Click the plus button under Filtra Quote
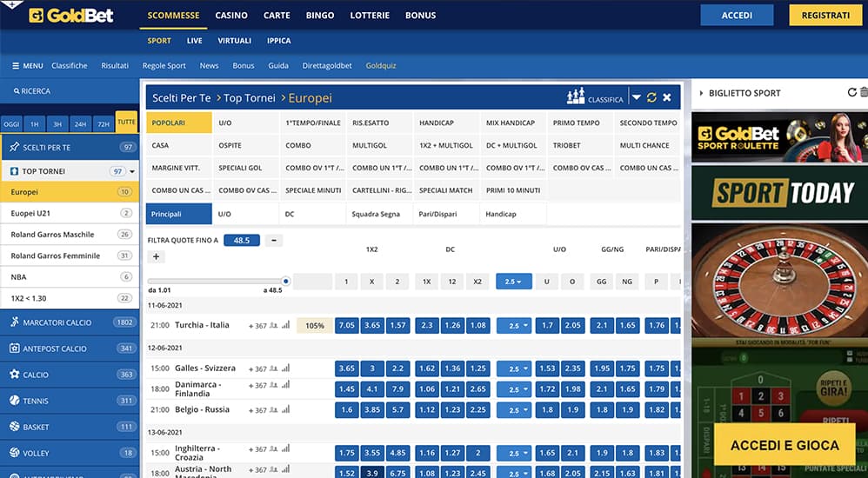The image size is (868, 478). coord(156,256)
